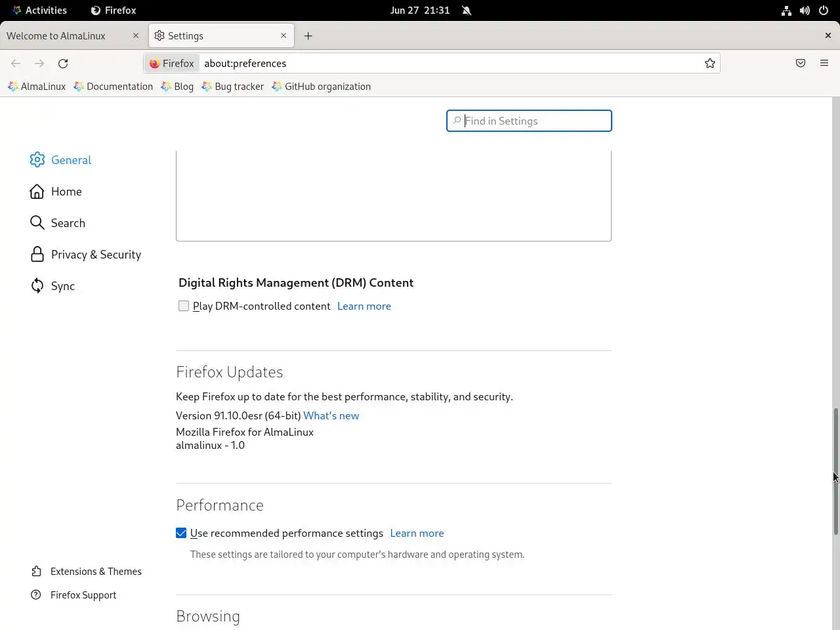Click the Home house icon in sidebar
The width and height of the screenshot is (840, 630).
pos(37,192)
